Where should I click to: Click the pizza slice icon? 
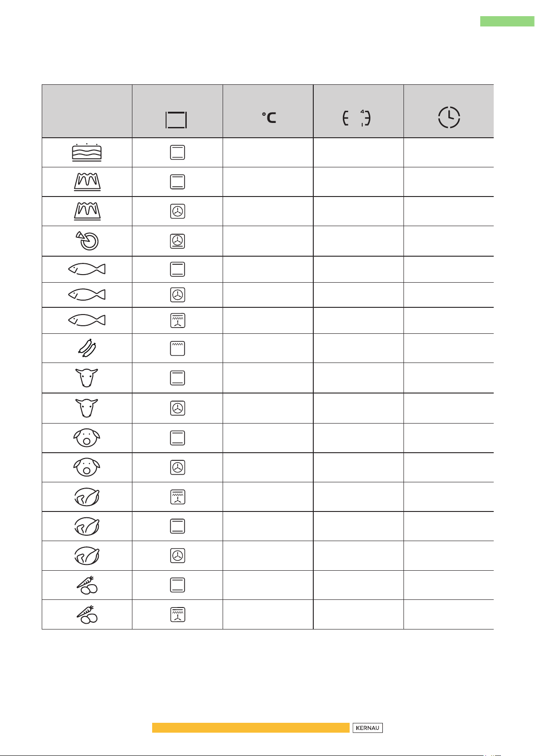pos(87,241)
